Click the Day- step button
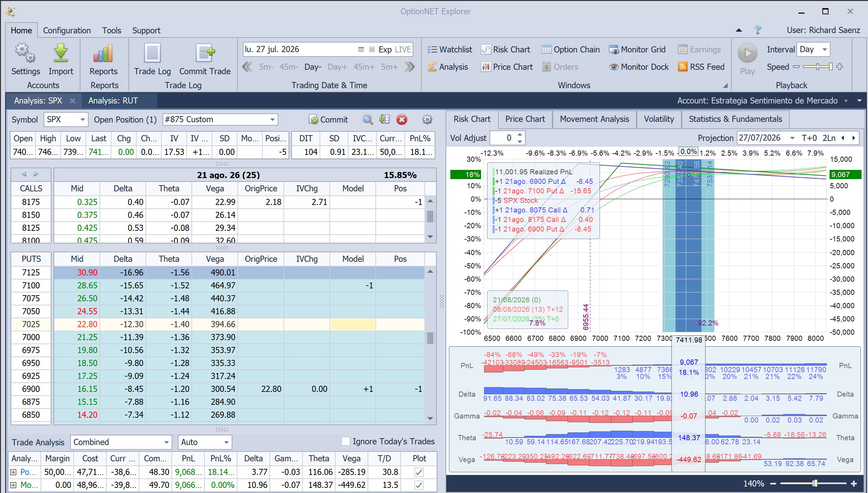 313,67
